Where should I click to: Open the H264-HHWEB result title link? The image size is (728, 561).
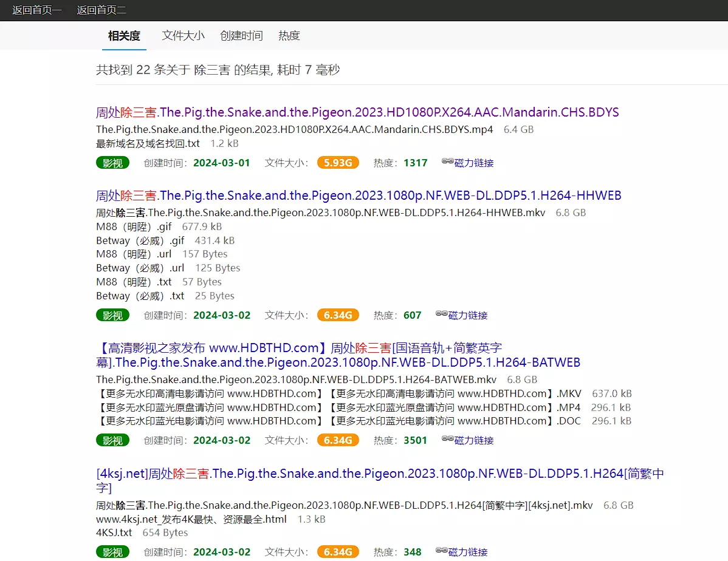359,195
